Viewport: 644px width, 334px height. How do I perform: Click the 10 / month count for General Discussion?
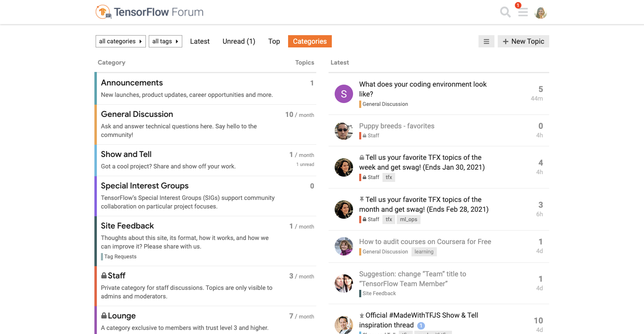pos(300,115)
